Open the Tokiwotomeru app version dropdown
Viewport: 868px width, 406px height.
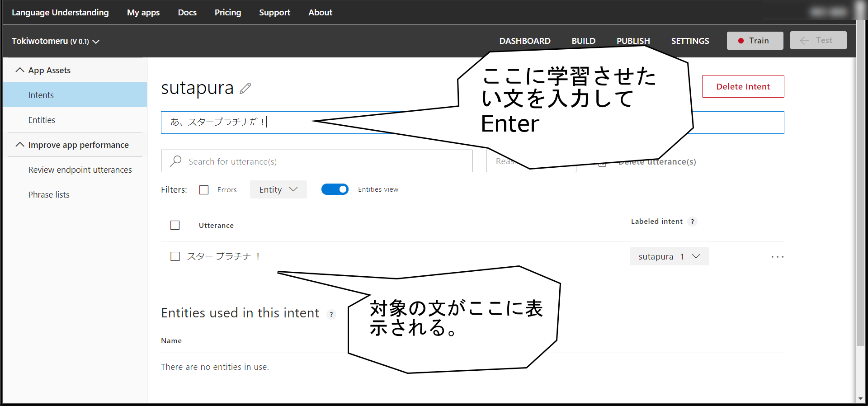click(56, 41)
